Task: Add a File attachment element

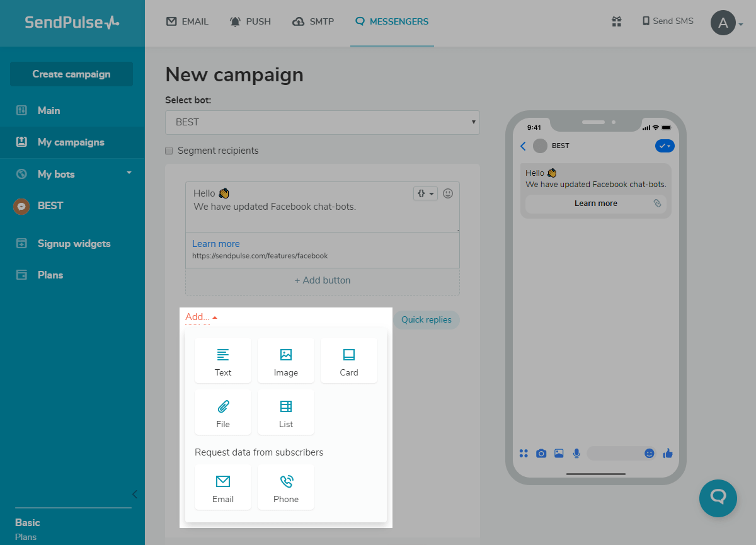Action: (223, 412)
